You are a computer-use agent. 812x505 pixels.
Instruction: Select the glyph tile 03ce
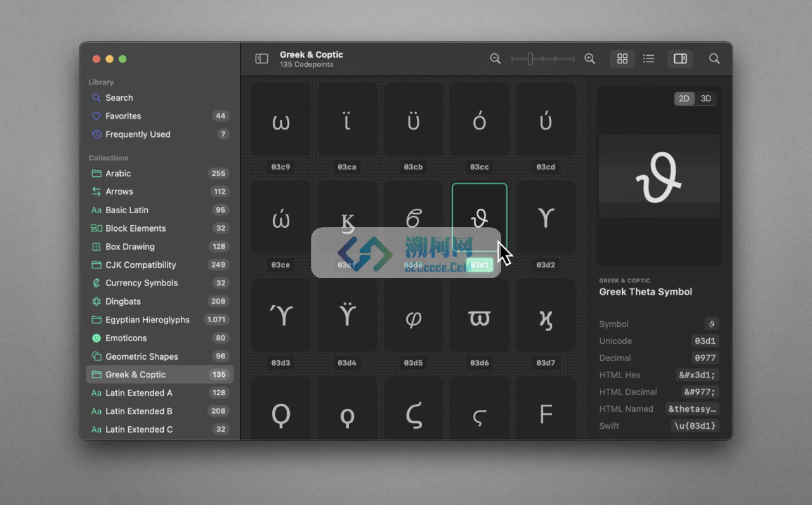pyautogui.click(x=280, y=218)
